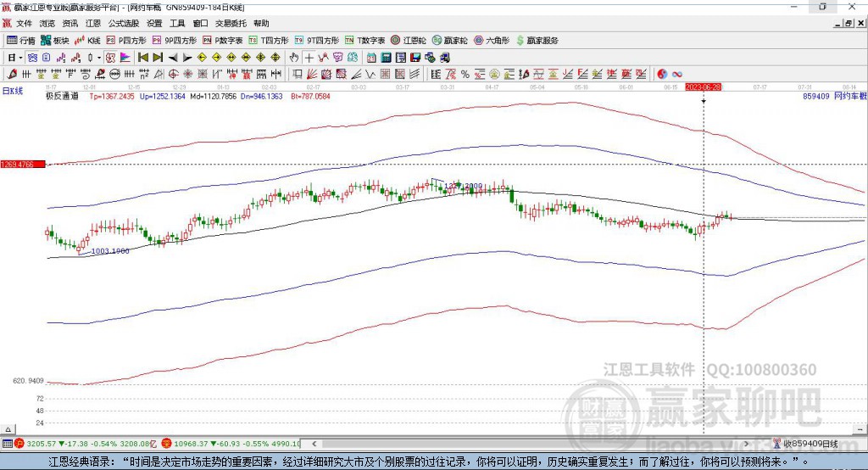
Task: Click the red 2023-06-28 date marker
Action: pyautogui.click(x=703, y=87)
